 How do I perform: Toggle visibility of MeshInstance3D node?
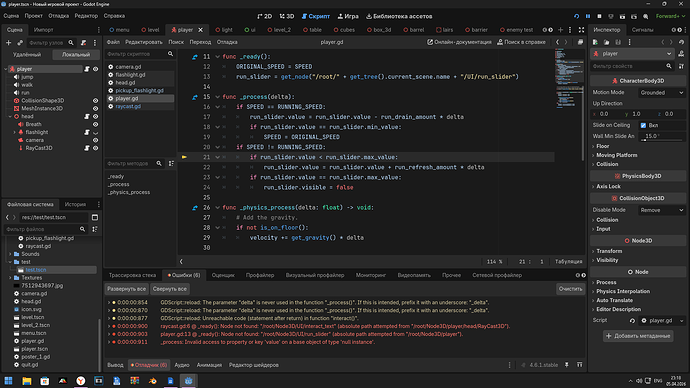click(x=95, y=109)
